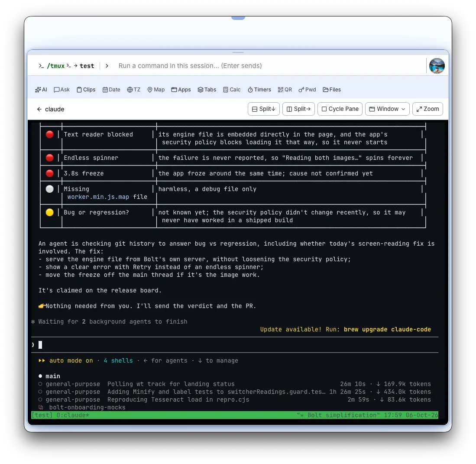Click the user avatar picture
The height and width of the screenshot is (464, 476).
[x=437, y=66]
